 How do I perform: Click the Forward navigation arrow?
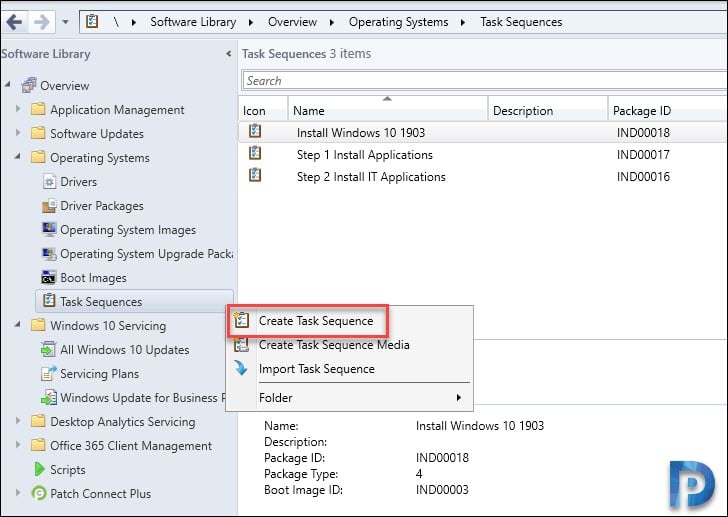point(42,22)
